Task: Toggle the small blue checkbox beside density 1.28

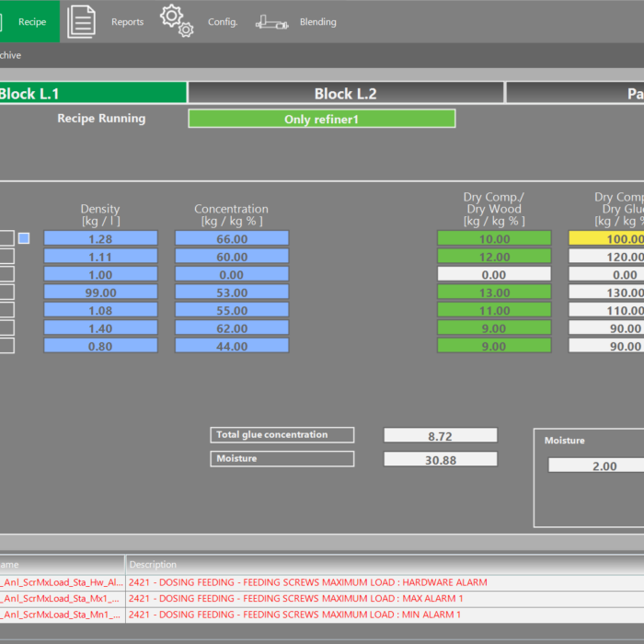Action: click(x=24, y=238)
